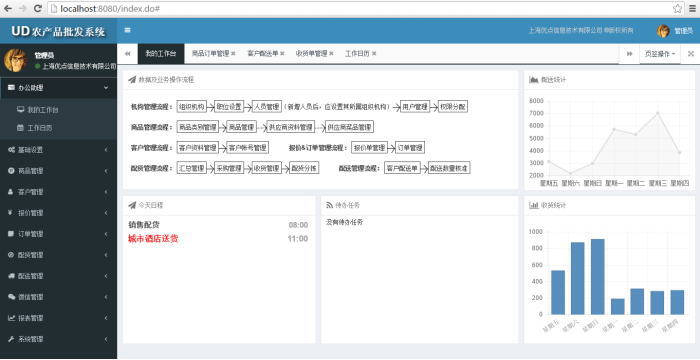700x360 pixels.
Task: Close the 工作日历 tab
Action: click(374, 54)
